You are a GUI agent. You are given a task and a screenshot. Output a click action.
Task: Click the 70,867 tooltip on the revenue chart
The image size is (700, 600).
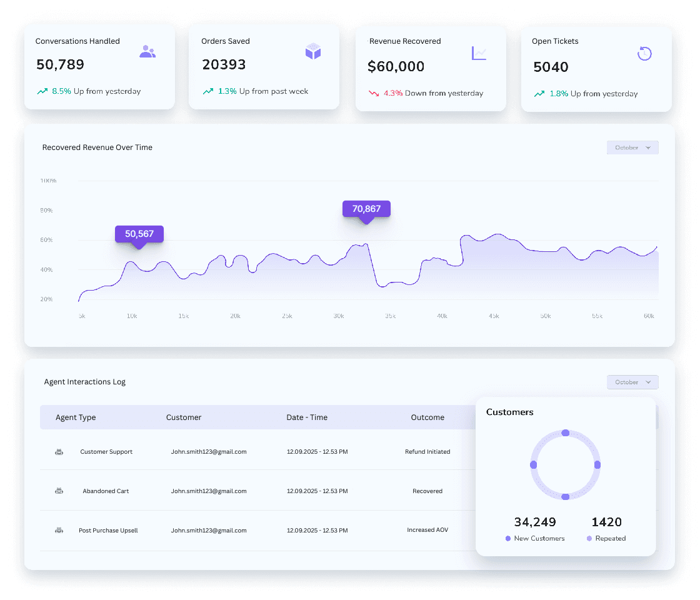[x=366, y=209]
